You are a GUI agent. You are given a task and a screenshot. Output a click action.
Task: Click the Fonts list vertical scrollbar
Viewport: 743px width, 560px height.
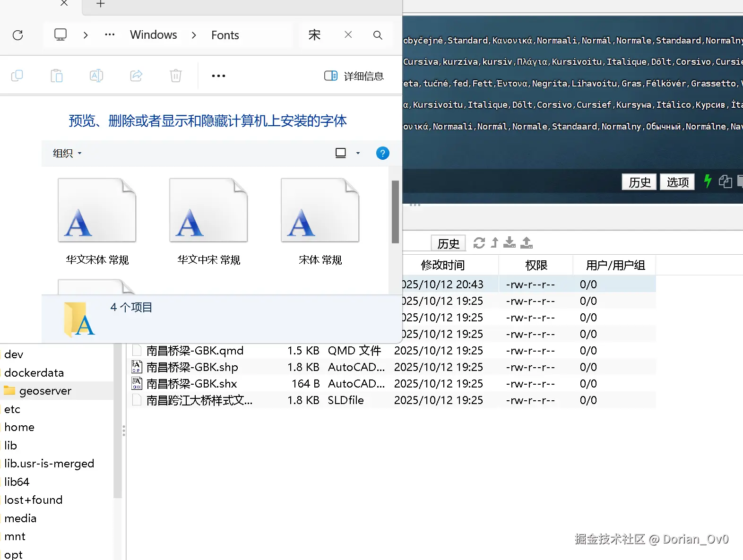click(x=395, y=212)
